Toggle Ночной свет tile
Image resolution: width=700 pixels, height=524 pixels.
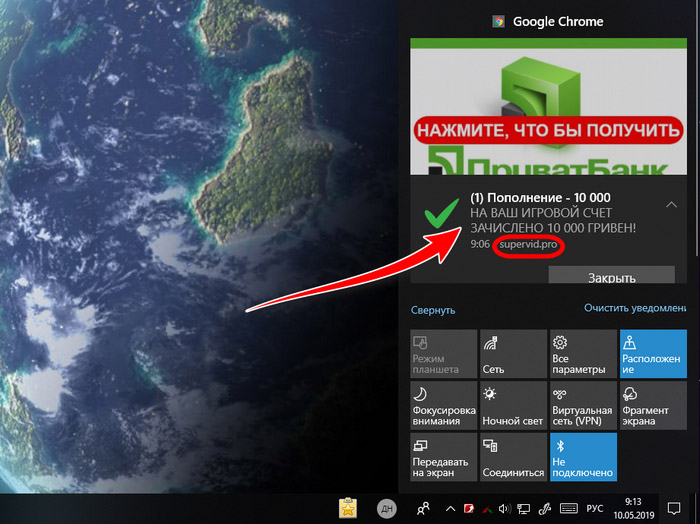coord(513,405)
